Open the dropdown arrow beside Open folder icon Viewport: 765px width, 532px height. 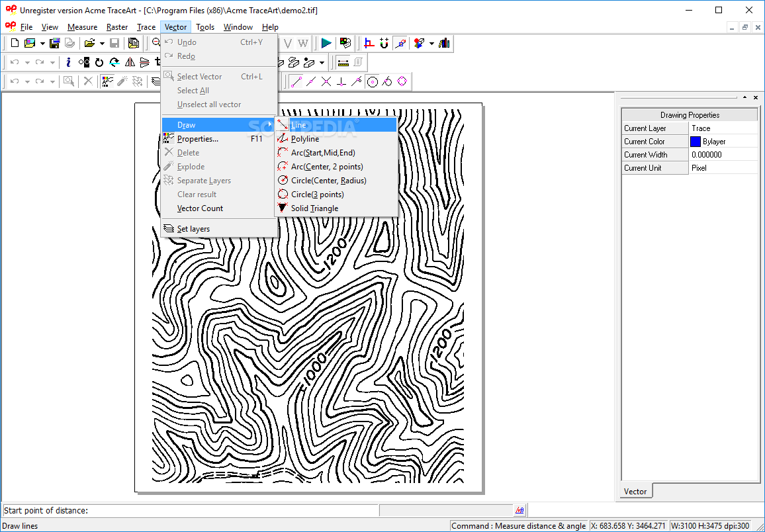pyautogui.click(x=102, y=44)
